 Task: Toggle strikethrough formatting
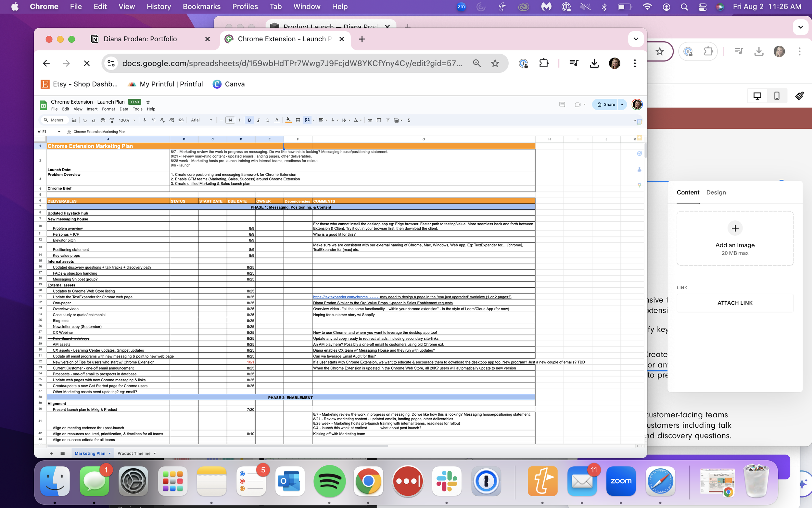pyautogui.click(x=268, y=120)
